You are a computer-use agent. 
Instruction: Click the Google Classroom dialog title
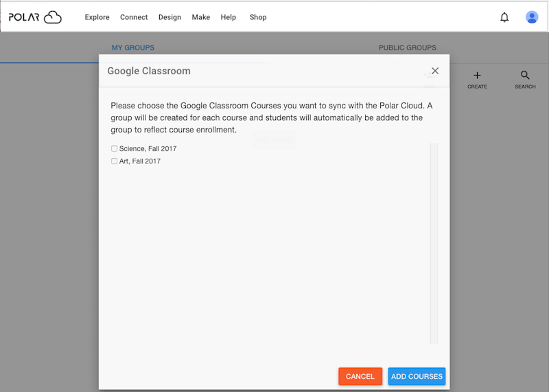coord(149,71)
